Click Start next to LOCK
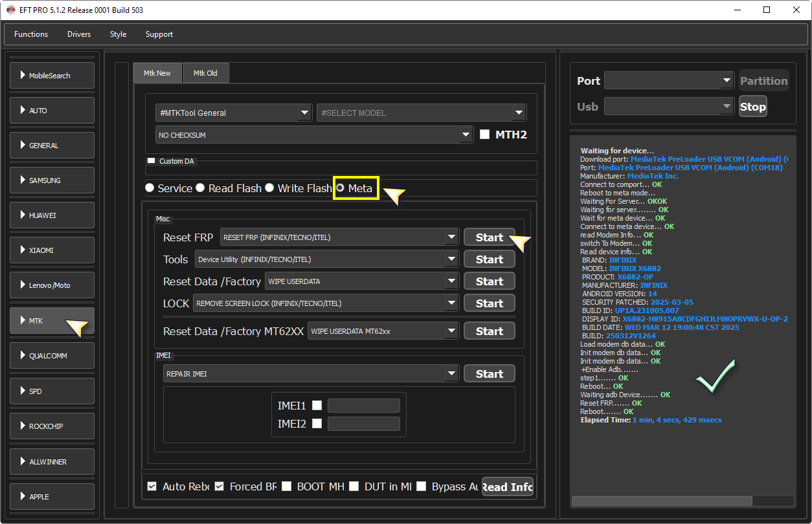Screen dimensions: 812x524 [490, 303]
